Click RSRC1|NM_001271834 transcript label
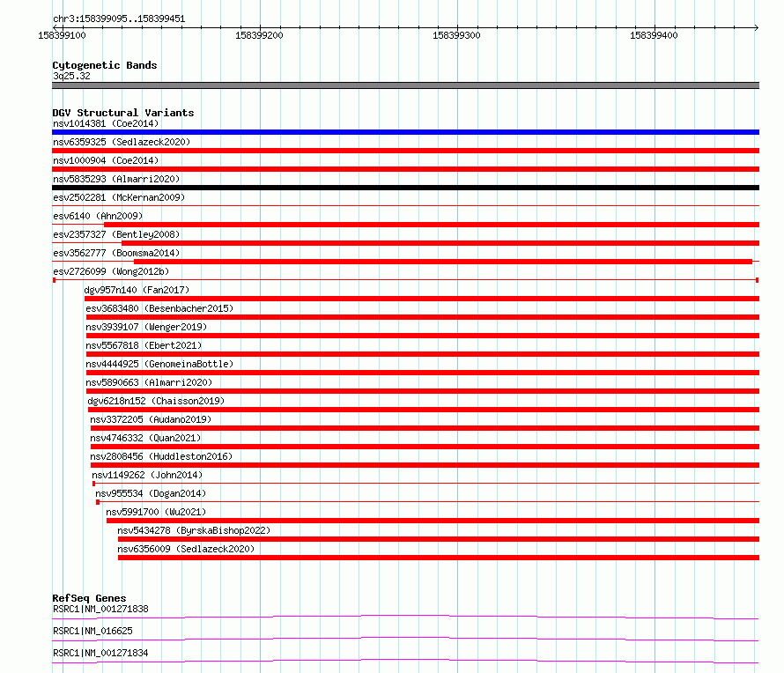The image size is (784, 673). pyautogui.click(x=100, y=653)
